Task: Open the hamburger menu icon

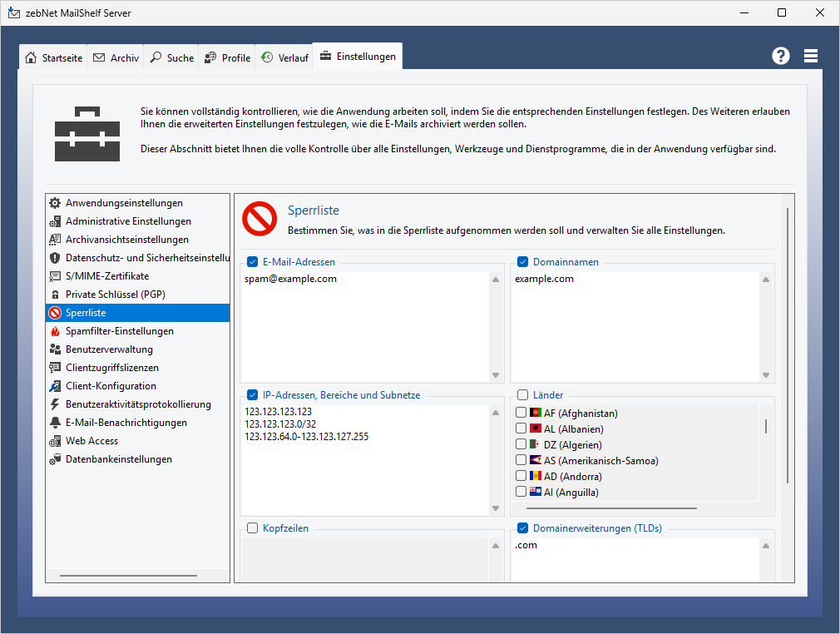Action: pos(811,56)
